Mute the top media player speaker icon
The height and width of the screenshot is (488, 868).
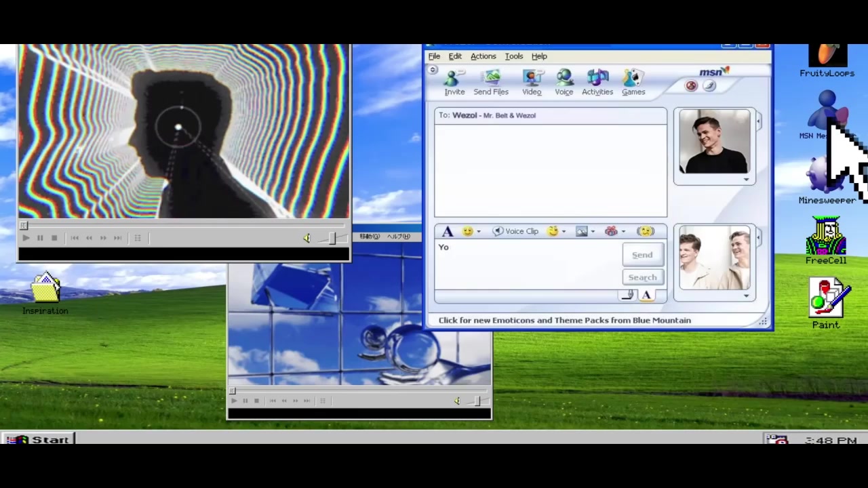[x=307, y=238]
